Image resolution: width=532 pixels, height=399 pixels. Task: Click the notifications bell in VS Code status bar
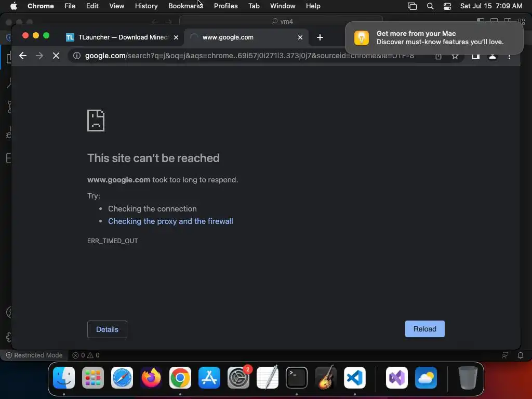521,355
